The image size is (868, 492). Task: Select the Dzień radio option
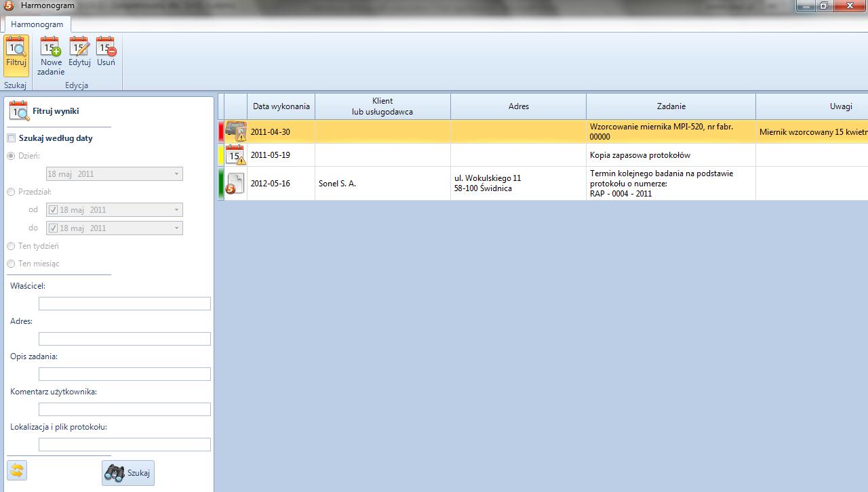11,156
